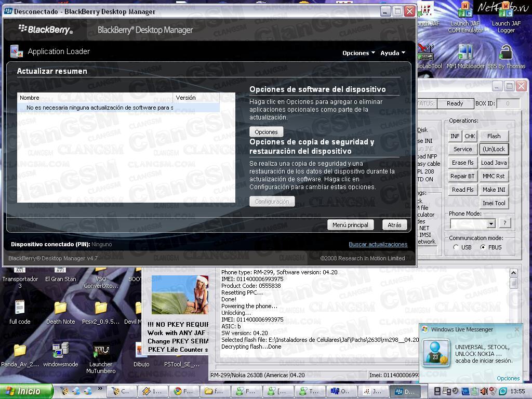Screen dimensions: 532x399
Task: Open the full code text file icon
Action: click(x=20, y=312)
